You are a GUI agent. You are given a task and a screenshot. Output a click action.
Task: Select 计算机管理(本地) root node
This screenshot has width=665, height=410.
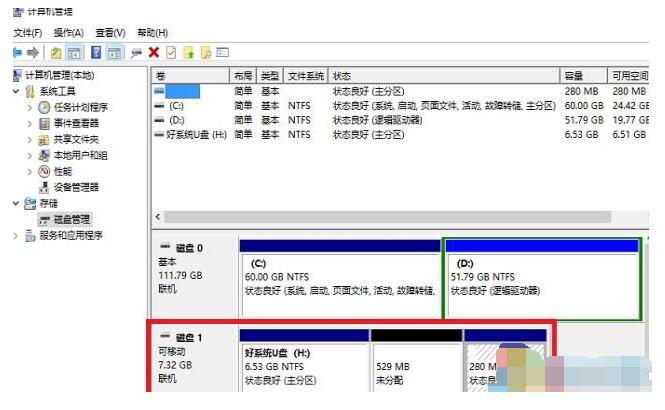(x=60, y=75)
